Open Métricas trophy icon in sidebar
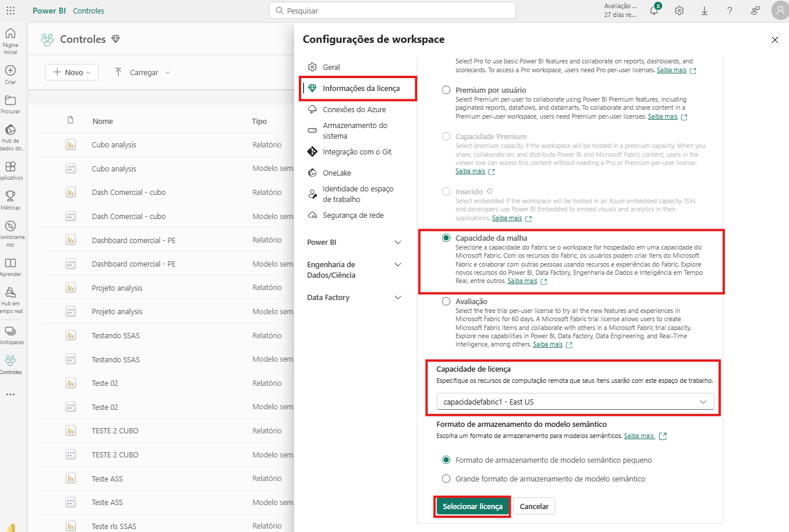The width and height of the screenshot is (789, 532). click(11, 199)
